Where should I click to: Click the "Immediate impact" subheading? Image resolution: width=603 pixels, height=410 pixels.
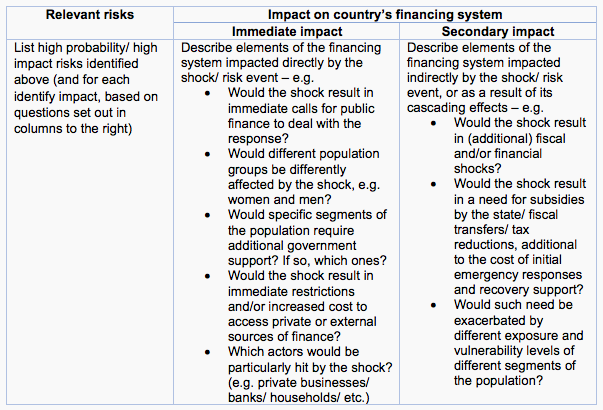[288, 32]
